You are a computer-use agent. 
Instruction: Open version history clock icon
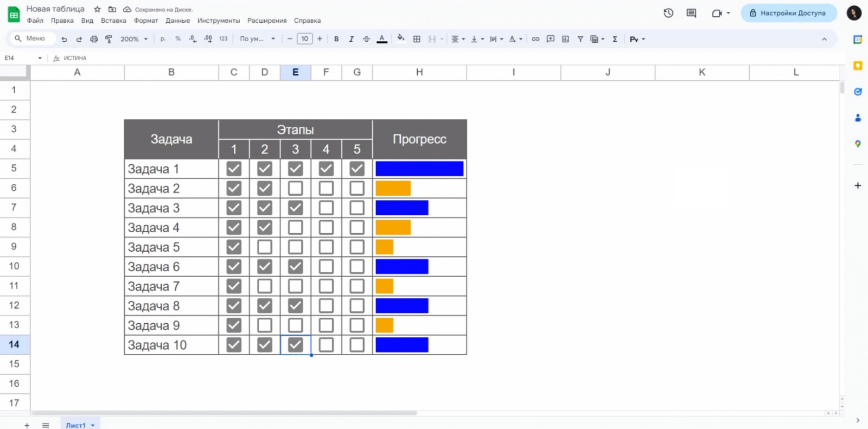668,13
